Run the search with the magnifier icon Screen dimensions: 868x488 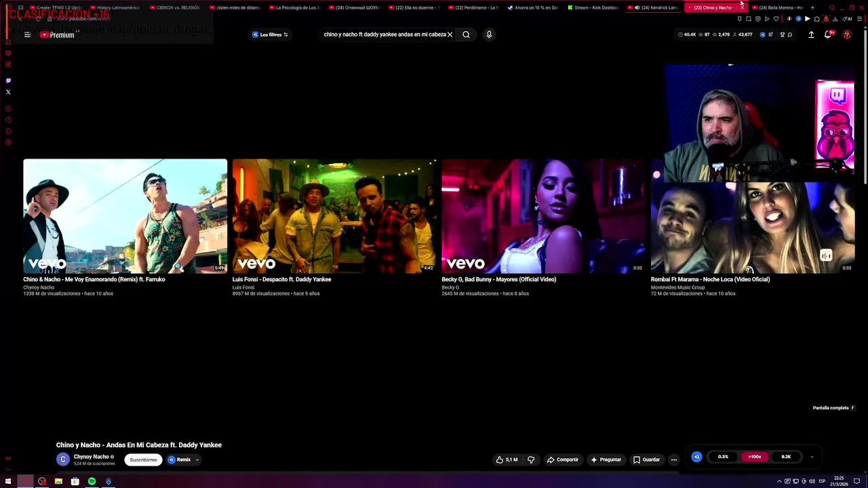[466, 35]
